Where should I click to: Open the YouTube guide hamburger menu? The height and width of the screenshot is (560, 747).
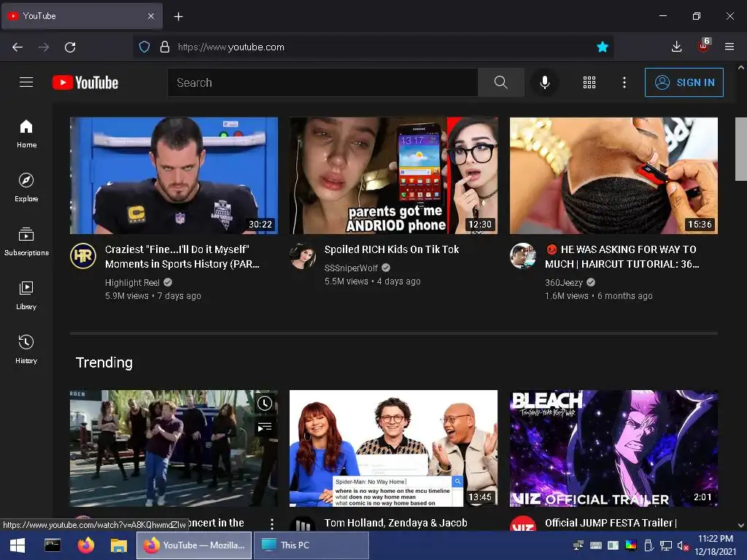click(26, 82)
